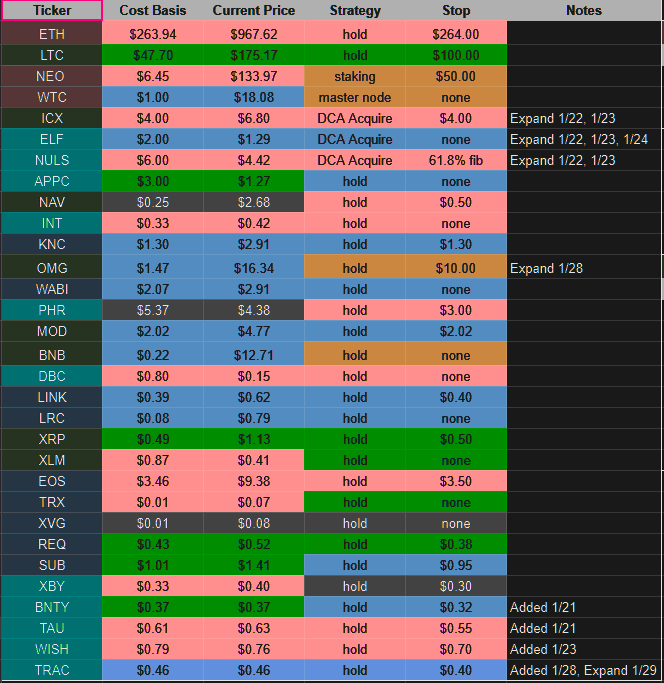Click the XRP ticker cell

52,439
